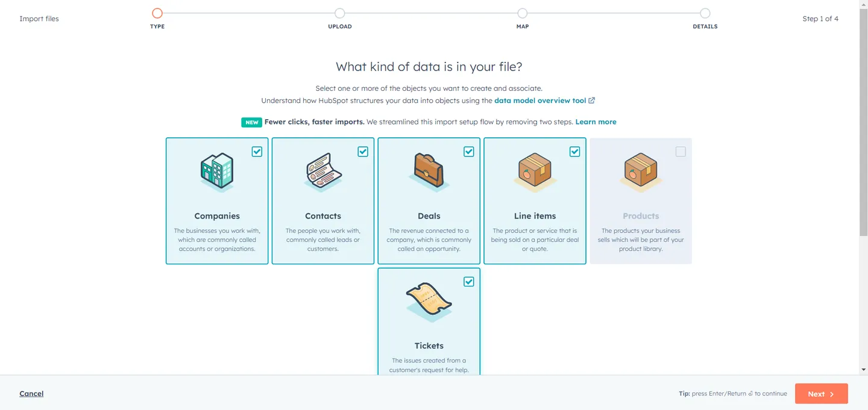The width and height of the screenshot is (868, 410).
Task: Cancel the import
Action: coord(31,394)
